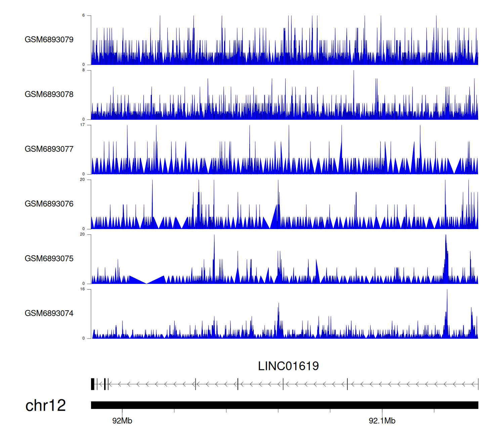Screen dimensions: 504x444
Task: Click the black chr12 chromosome bar
Action: point(284,405)
